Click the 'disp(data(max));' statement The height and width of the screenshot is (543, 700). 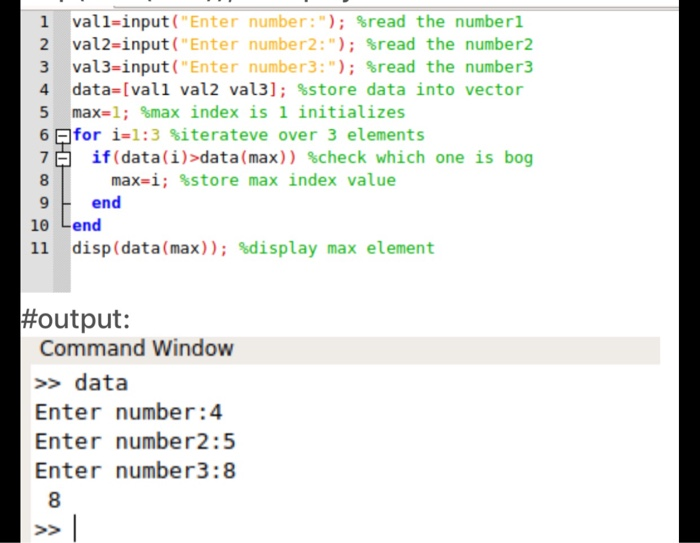(150, 248)
